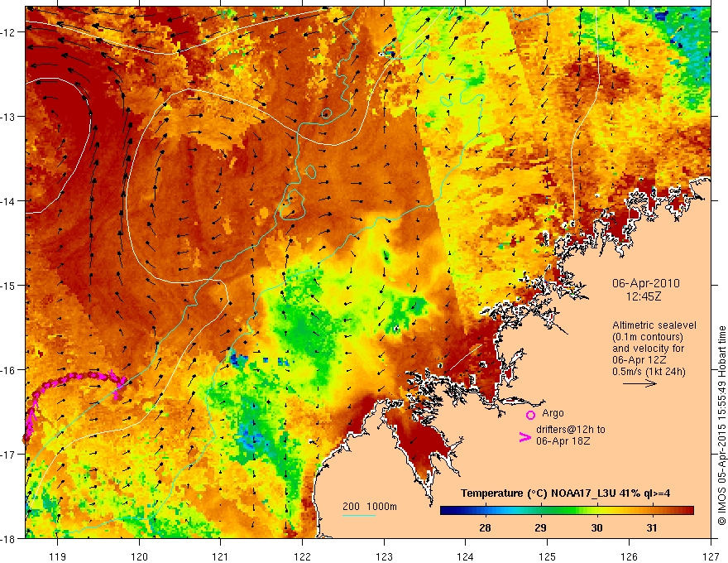
Task: Click the 120 longitude axis label
Action: [139, 556]
